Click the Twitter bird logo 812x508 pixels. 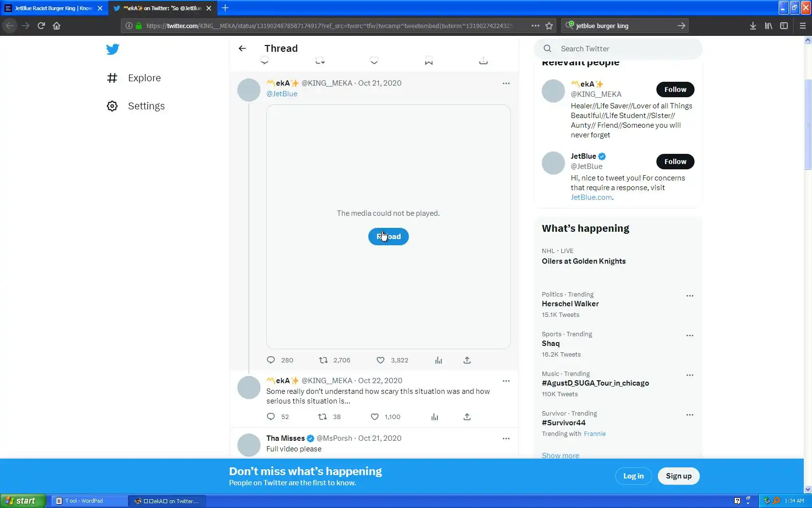click(113, 49)
